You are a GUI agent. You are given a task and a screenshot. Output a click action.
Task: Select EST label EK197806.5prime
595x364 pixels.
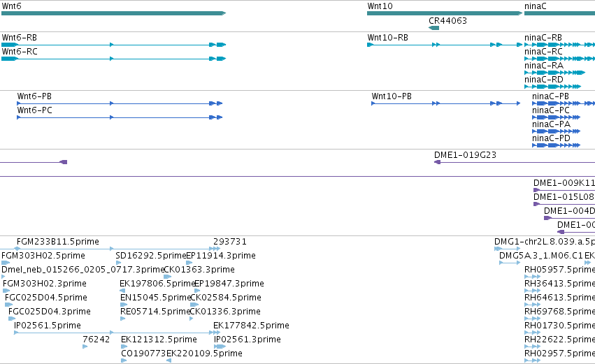[157, 284]
